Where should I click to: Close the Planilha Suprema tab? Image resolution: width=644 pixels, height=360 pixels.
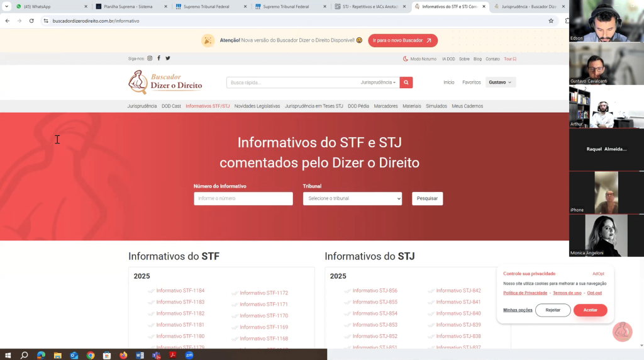(165, 6)
